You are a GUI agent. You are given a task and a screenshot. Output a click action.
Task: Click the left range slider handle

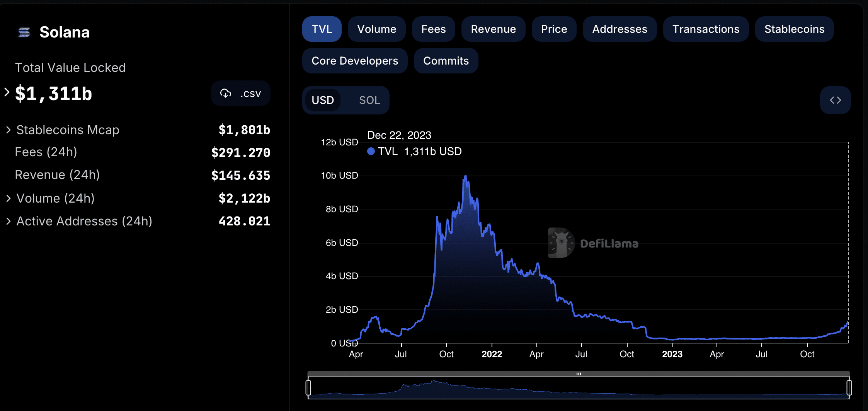[x=308, y=387]
